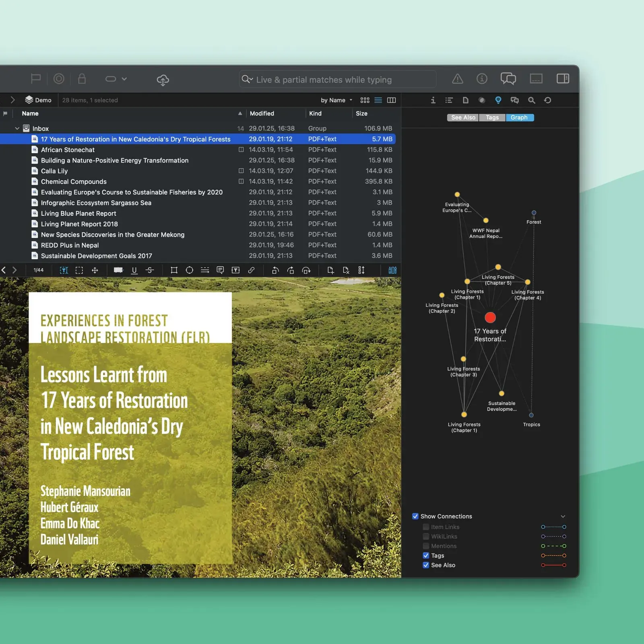Uncheck the See Also connections checkbox
This screenshot has width=644, height=644.
426,565
